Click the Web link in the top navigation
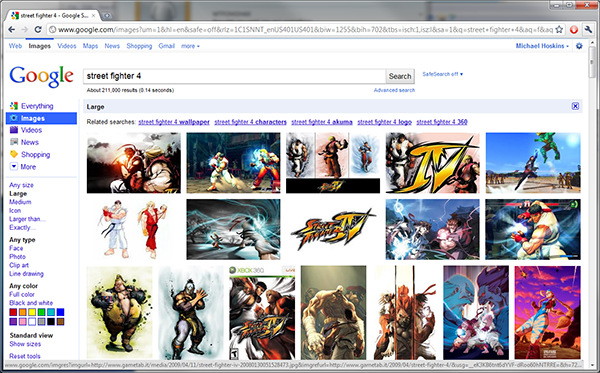Image resolution: width=600 pixels, height=373 pixels. pos(15,46)
